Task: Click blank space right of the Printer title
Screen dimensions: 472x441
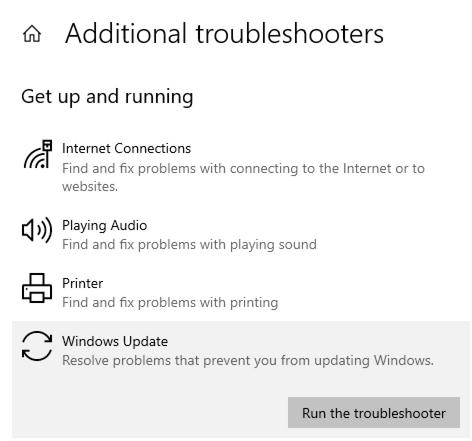Action: tap(283, 284)
